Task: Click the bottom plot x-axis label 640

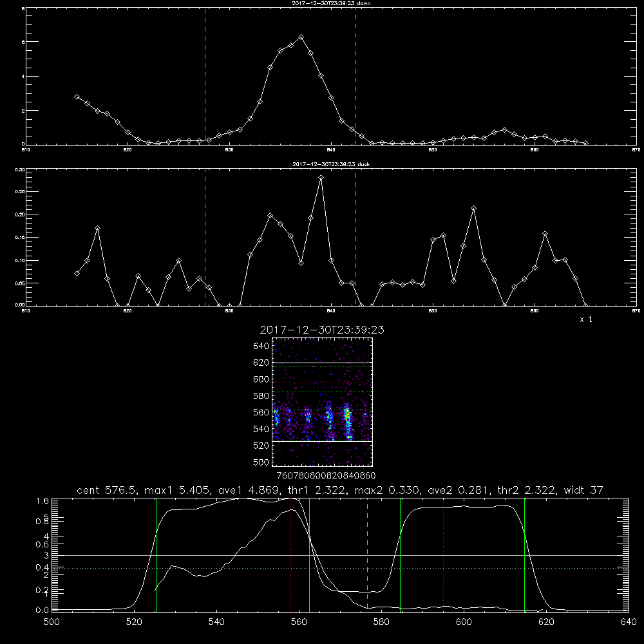Action: (629, 622)
